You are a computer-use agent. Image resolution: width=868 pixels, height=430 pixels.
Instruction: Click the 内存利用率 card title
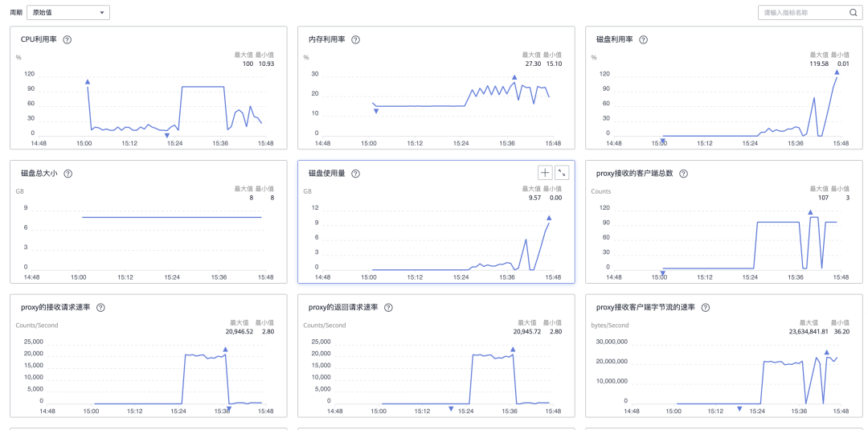(327, 40)
